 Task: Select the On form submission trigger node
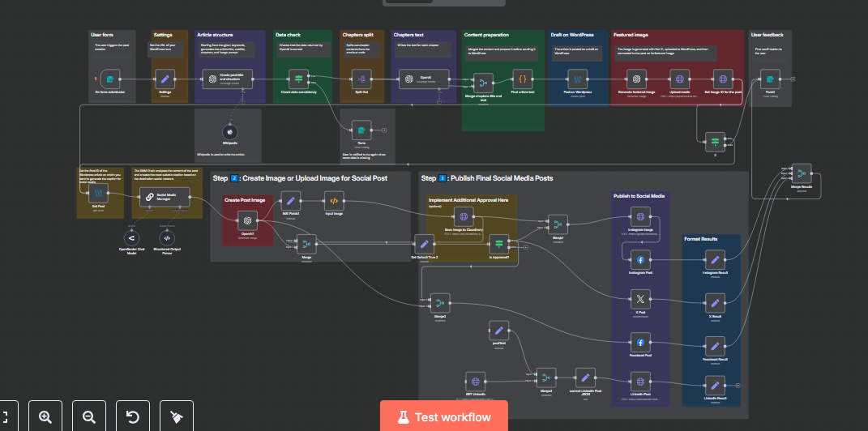pyautogui.click(x=110, y=79)
